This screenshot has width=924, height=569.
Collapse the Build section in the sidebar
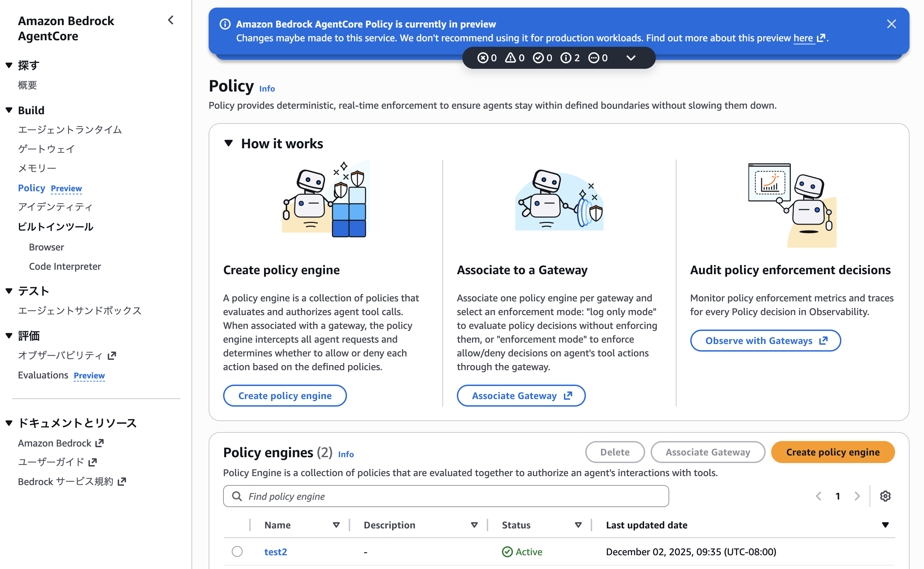tap(9, 110)
